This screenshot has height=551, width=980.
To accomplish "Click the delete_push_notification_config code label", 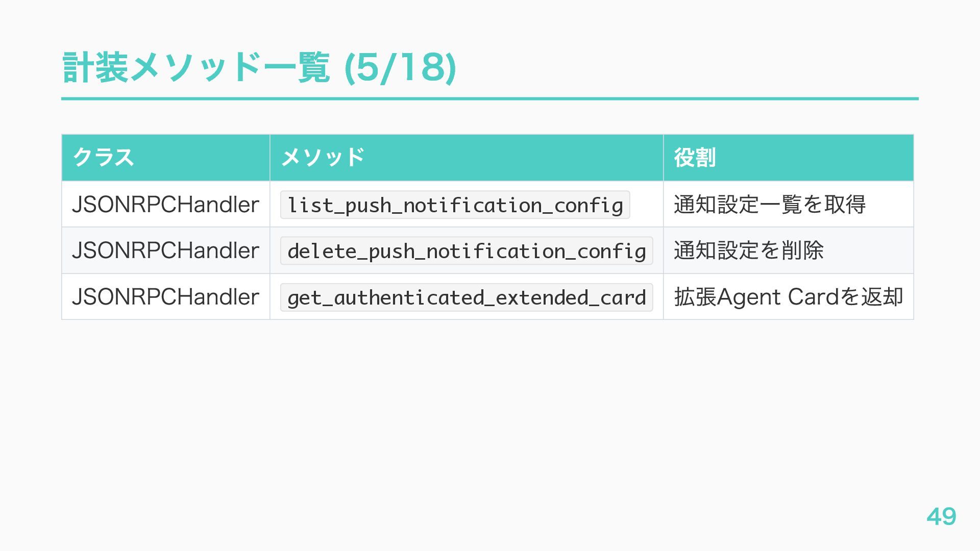I will [x=466, y=251].
